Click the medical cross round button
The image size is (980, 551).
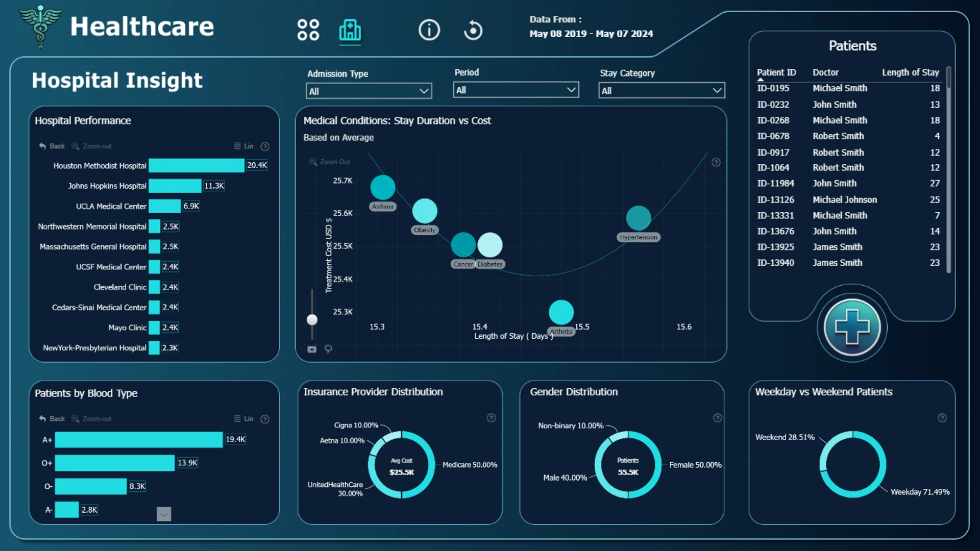pos(852,327)
